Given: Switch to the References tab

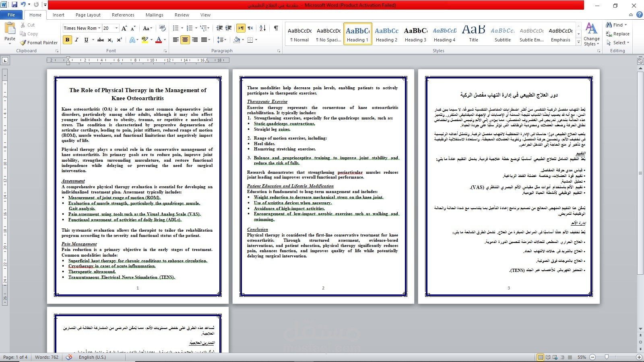Looking at the screenshot, I should point(123,15).
